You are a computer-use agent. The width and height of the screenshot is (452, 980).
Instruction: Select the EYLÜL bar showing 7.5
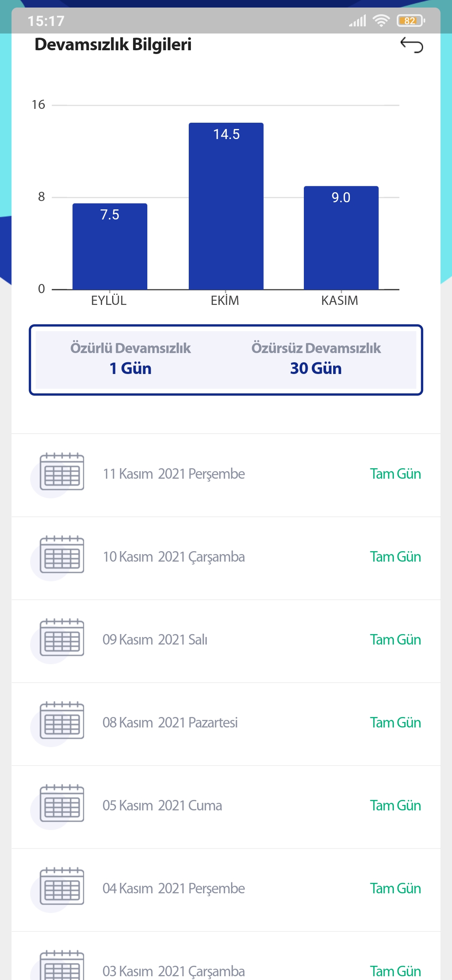110,246
